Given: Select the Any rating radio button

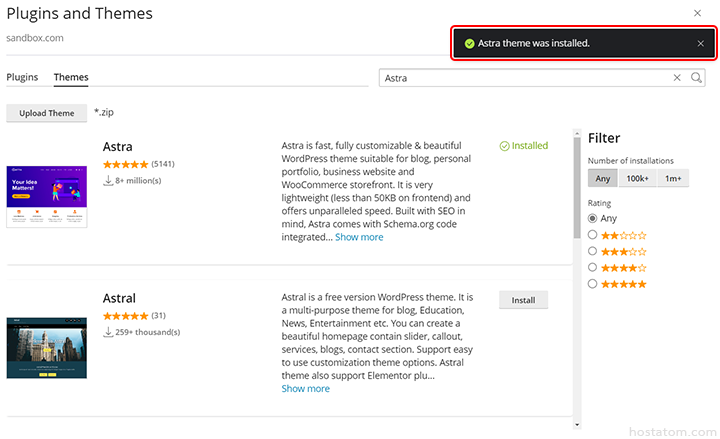Looking at the screenshot, I should pos(593,218).
